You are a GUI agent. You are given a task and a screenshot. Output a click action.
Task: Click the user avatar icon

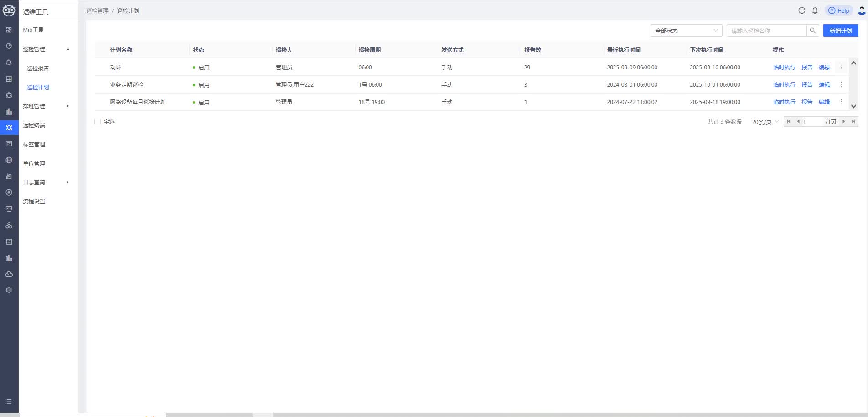pyautogui.click(x=861, y=10)
